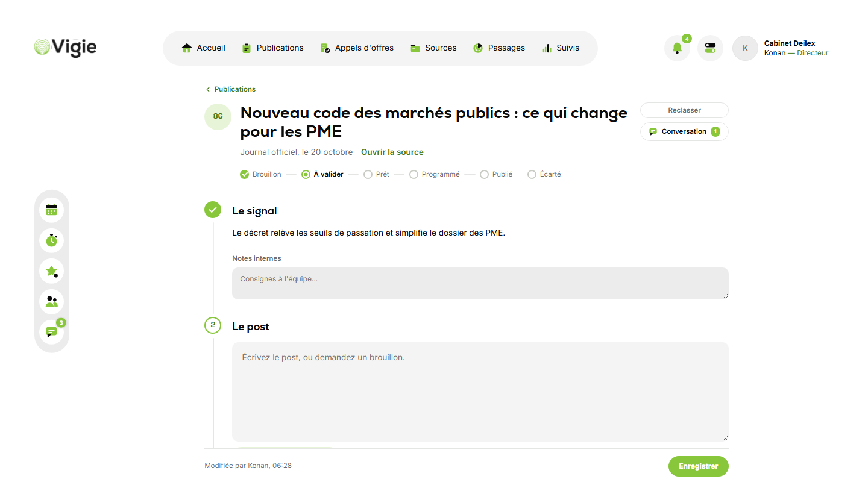Click the Reclasser button
This screenshot has width=868, height=494.
[684, 110]
